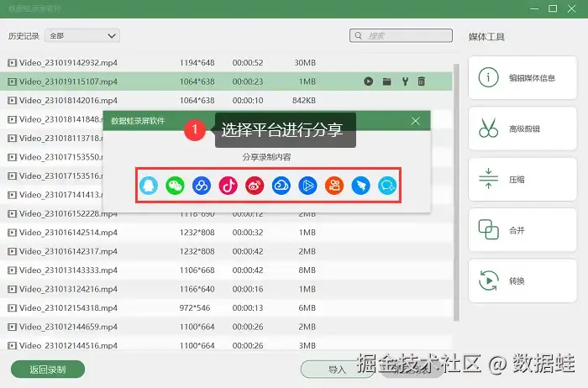Select Video_231016142514.mp4 in the list
Screen dimensions: 588x388
click(226, 233)
